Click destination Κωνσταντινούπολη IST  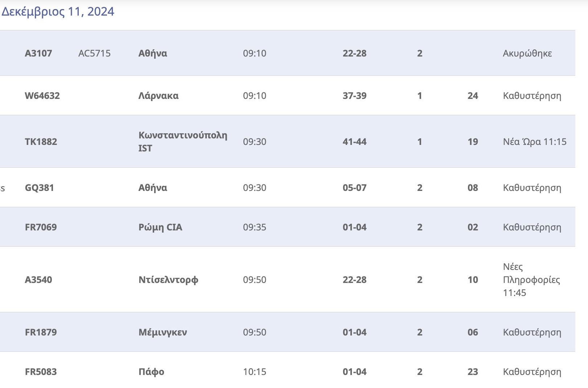(183, 142)
